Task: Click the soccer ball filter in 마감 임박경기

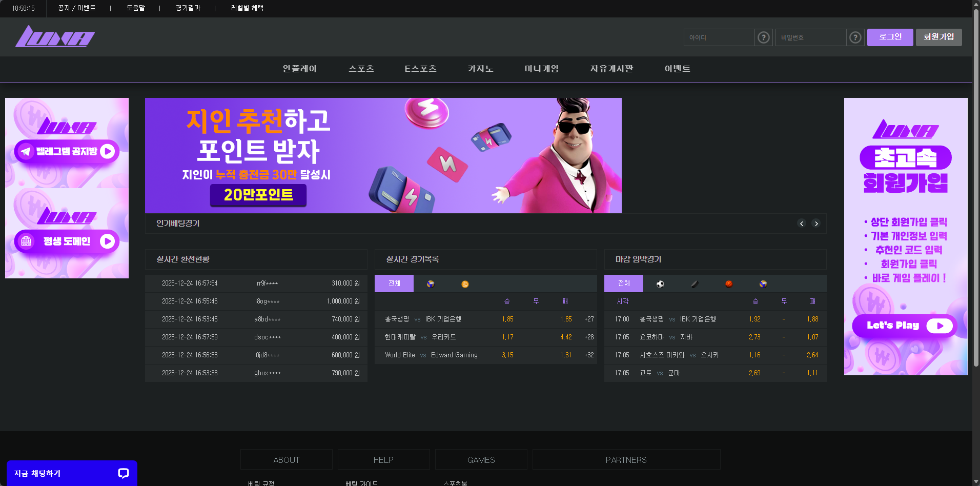Action: (660, 283)
